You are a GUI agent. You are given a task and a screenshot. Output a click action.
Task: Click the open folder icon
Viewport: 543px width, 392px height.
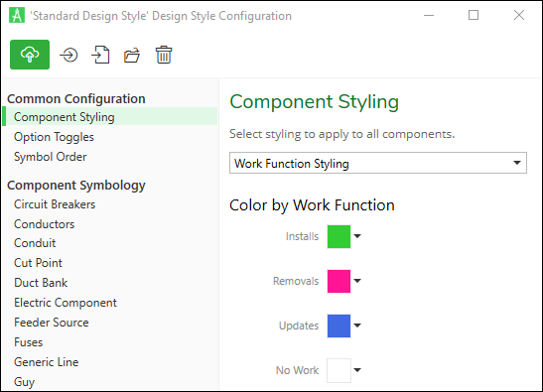coord(132,55)
